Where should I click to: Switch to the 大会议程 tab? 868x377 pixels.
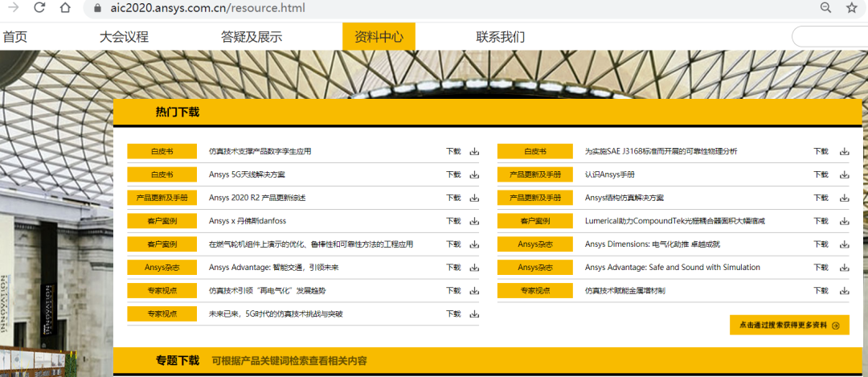[x=124, y=37]
